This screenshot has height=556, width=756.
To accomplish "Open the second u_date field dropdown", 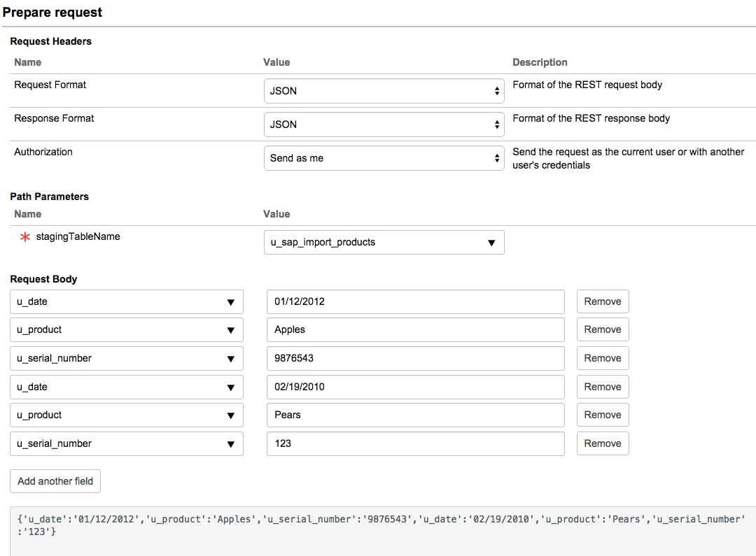I will [232, 387].
